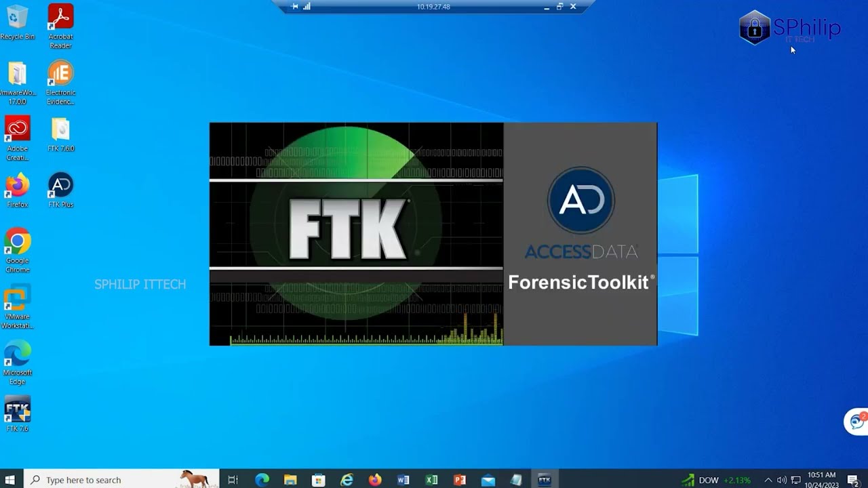Open PowerPoint from the taskbar
The height and width of the screenshot is (488, 868).
click(460, 480)
